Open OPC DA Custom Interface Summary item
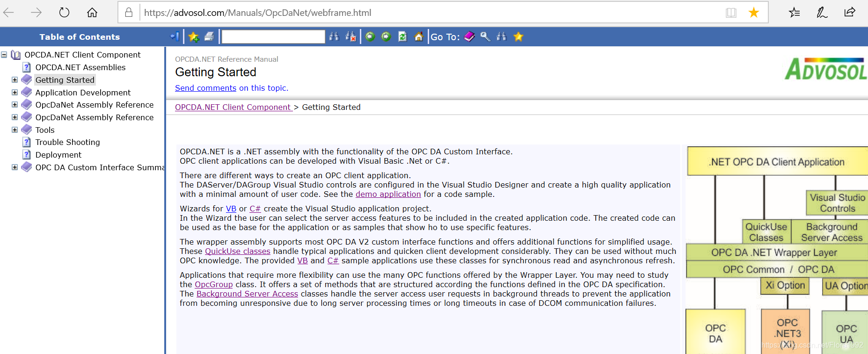Image resolution: width=868 pixels, height=354 pixels. (x=100, y=167)
